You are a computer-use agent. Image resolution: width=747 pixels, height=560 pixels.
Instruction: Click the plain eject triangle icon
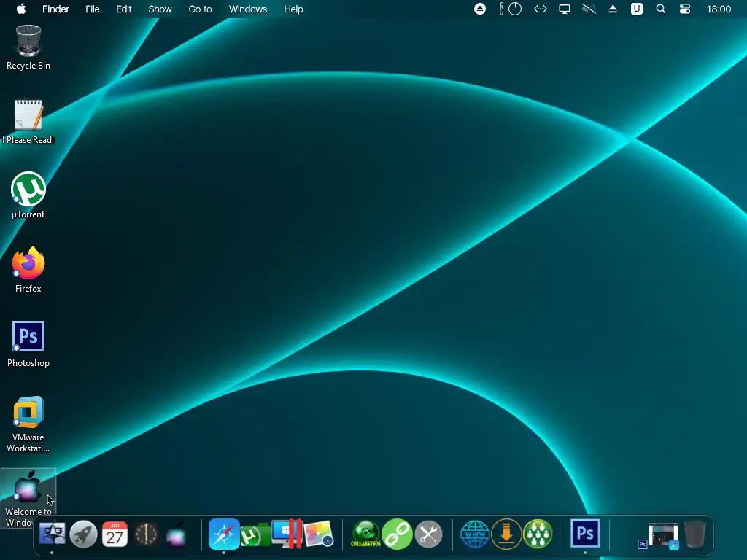613,9
